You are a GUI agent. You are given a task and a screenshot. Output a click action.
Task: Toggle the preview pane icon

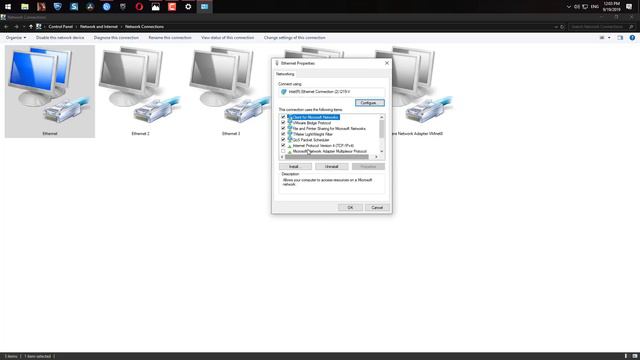point(620,38)
